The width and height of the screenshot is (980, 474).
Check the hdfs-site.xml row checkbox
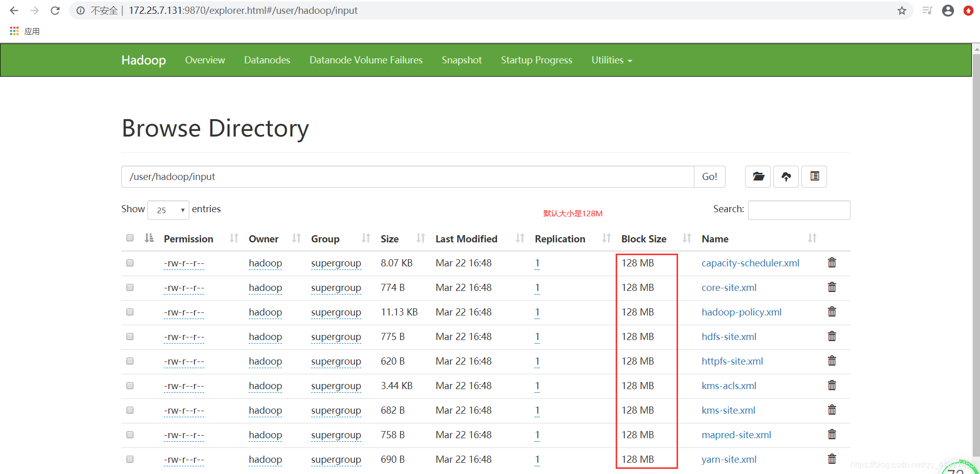tap(130, 336)
